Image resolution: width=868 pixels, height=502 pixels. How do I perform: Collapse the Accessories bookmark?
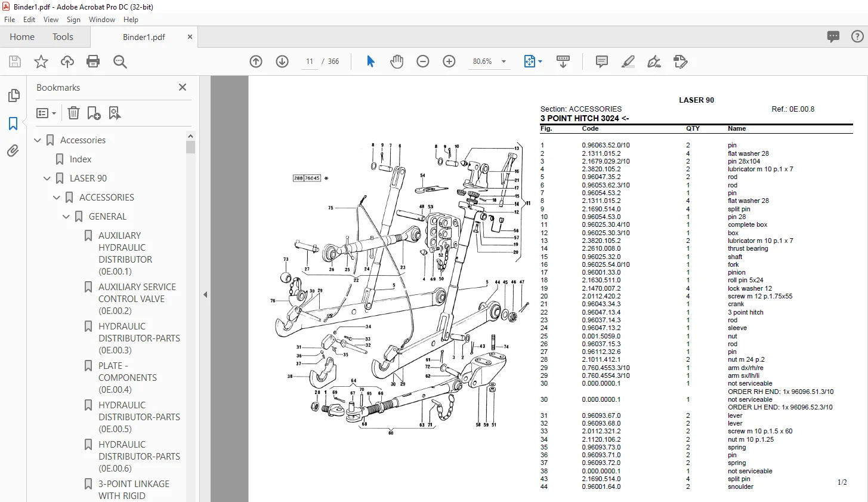click(x=38, y=140)
